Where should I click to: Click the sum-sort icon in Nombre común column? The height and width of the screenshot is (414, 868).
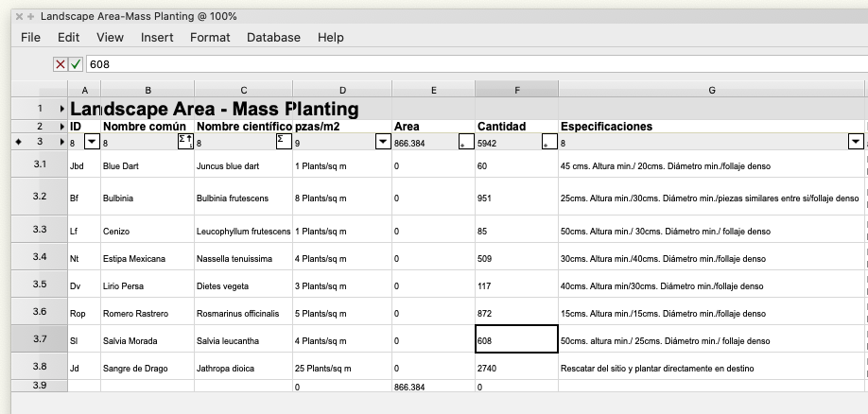point(185,141)
